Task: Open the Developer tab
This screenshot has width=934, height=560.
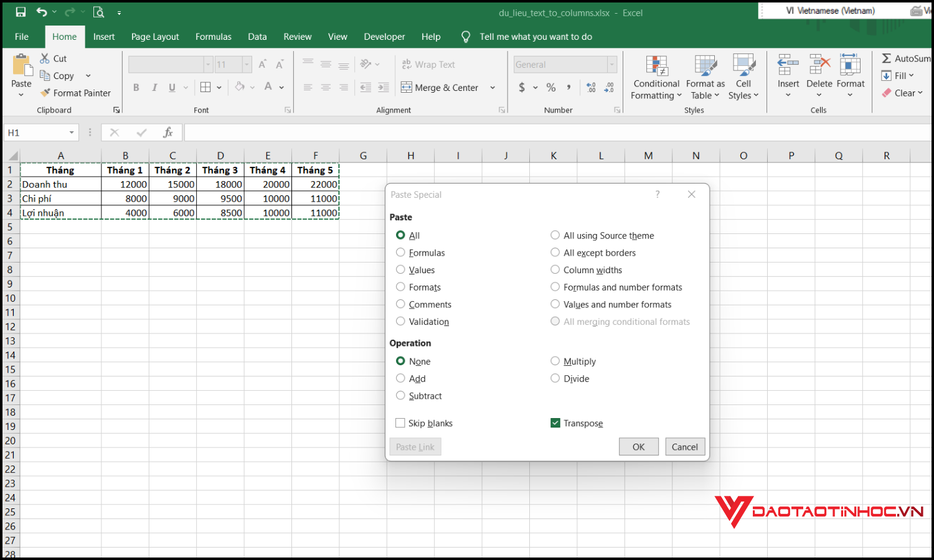Action: click(384, 37)
